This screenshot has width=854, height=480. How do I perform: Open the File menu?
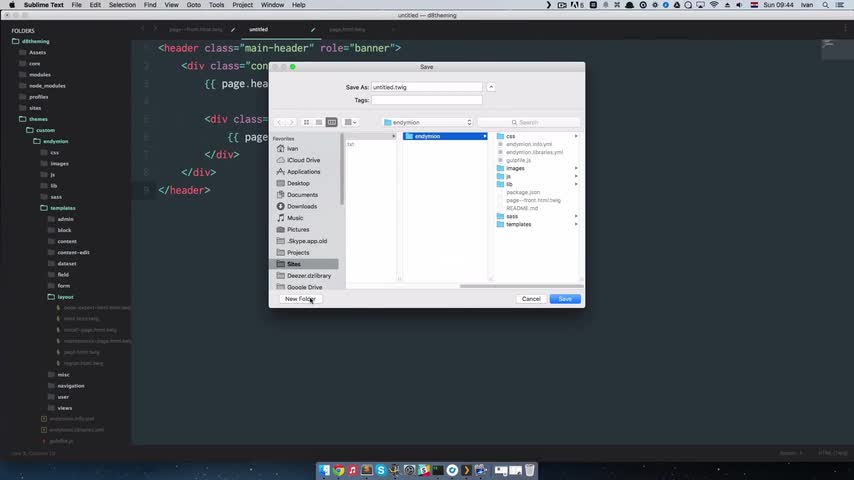(x=76, y=5)
